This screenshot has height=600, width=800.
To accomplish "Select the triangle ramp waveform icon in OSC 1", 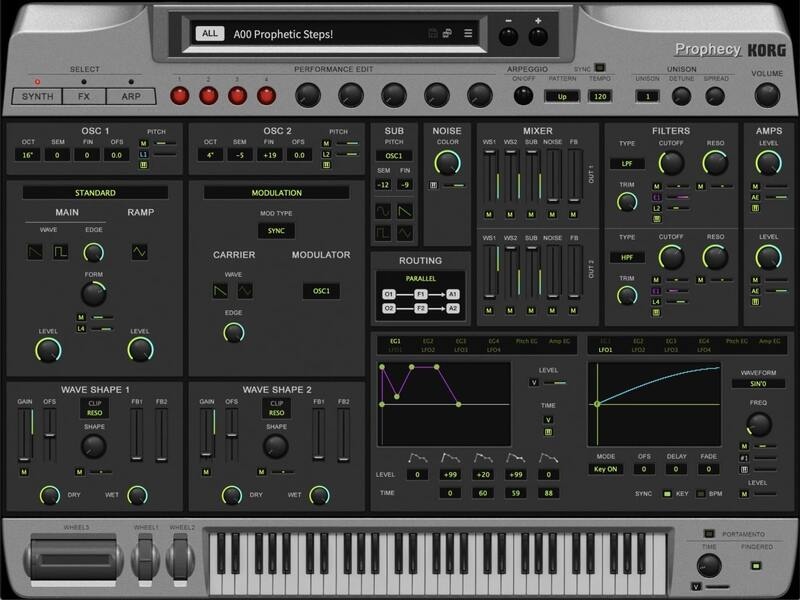I will click(139, 250).
